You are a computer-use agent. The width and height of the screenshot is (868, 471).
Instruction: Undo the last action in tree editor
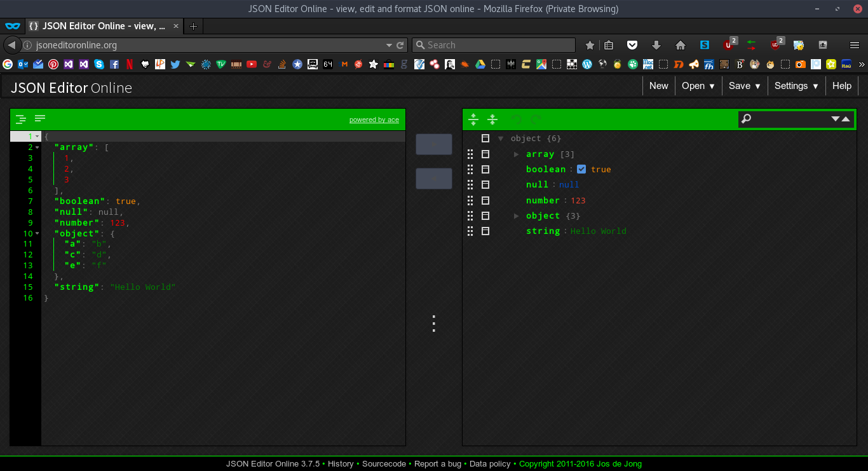tap(515, 119)
